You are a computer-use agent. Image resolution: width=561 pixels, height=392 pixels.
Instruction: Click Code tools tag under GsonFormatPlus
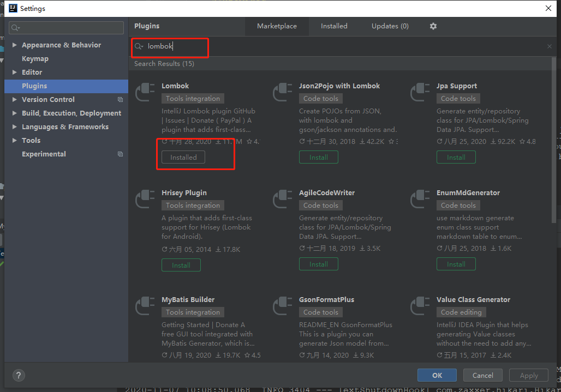[x=320, y=312]
